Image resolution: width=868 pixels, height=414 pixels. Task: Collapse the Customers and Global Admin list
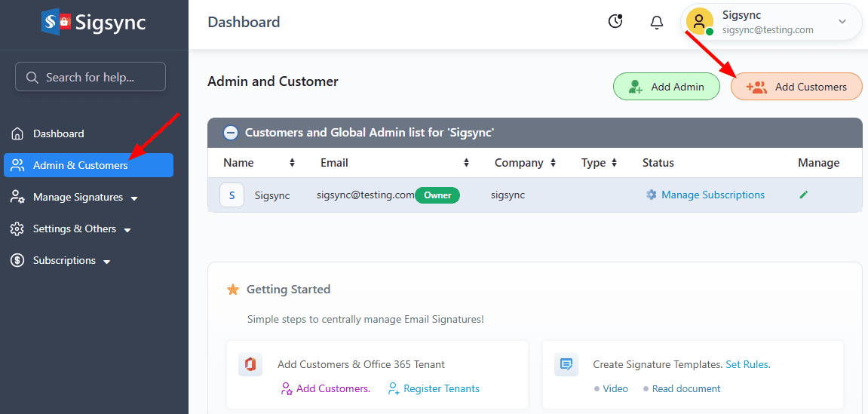(231, 133)
